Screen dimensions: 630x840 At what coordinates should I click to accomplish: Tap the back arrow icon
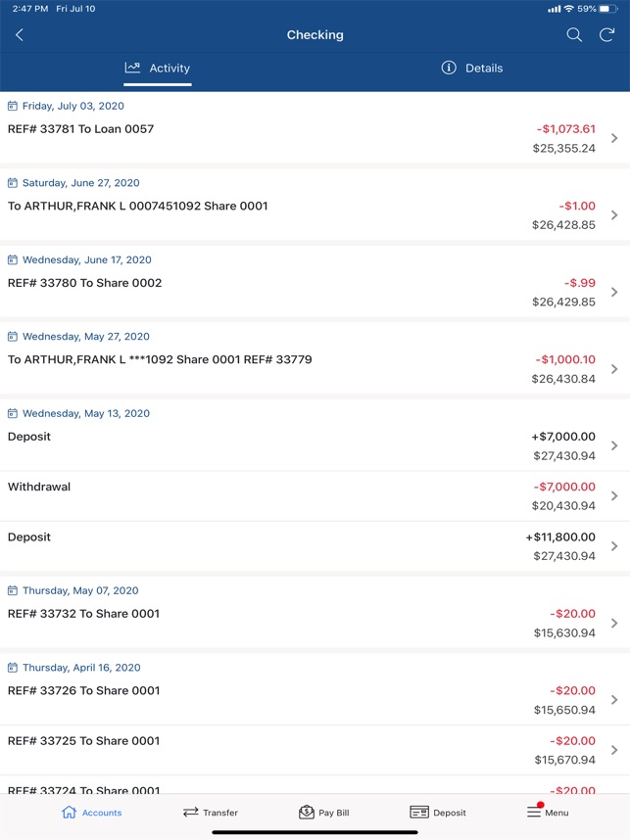pyautogui.click(x=20, y=35)
